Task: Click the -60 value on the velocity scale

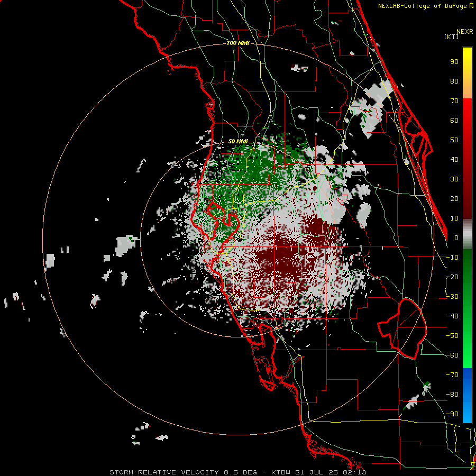Action: pyautogui.click(x=452, y=355)
